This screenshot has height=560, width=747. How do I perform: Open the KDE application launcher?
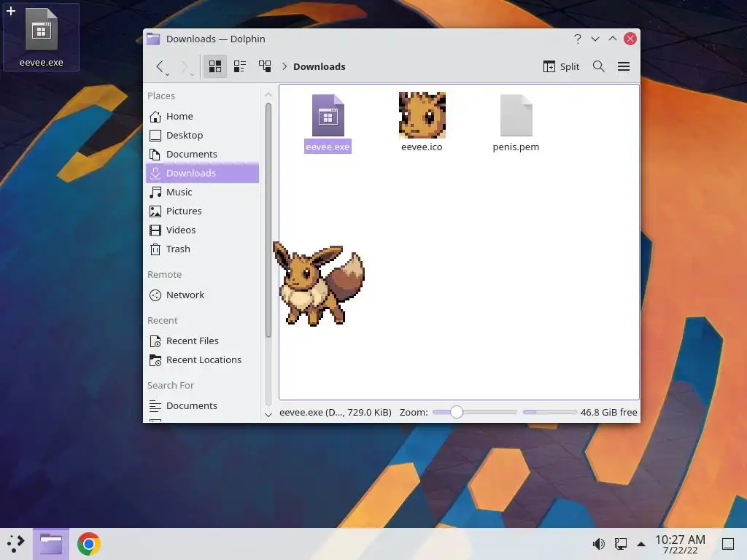16,543
